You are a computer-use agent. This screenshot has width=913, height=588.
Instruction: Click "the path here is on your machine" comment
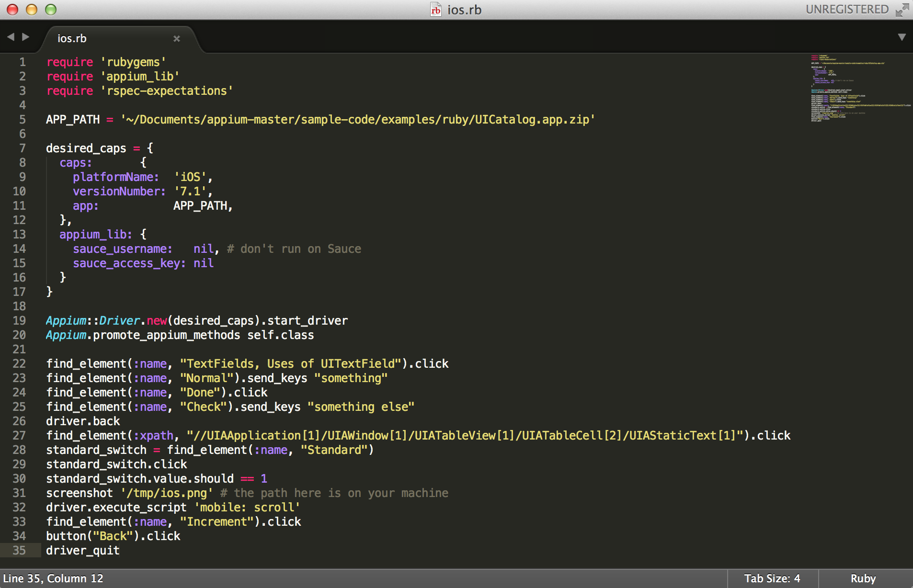point(334,493)
